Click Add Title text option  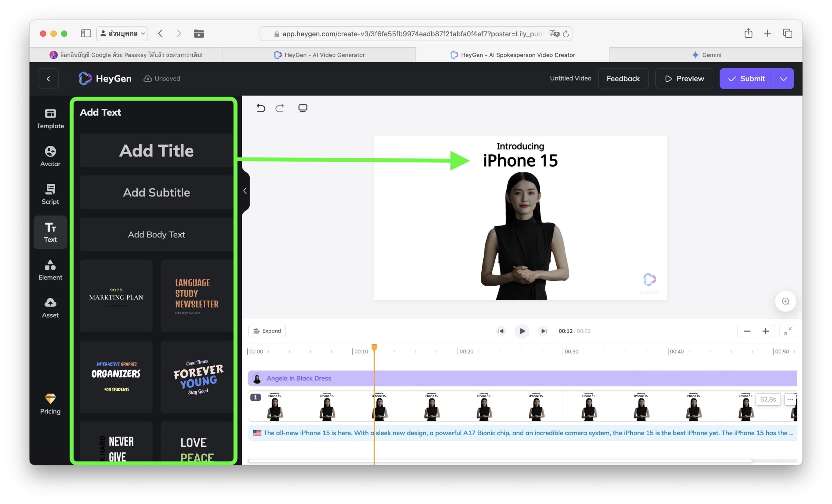[156, 150]
